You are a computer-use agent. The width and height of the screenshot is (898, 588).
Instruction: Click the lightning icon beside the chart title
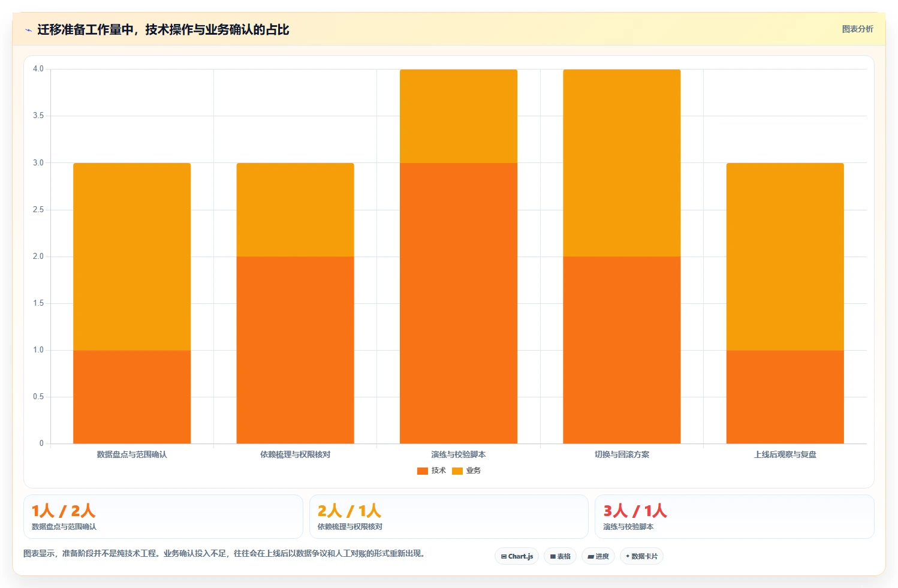tap(28, 30)
